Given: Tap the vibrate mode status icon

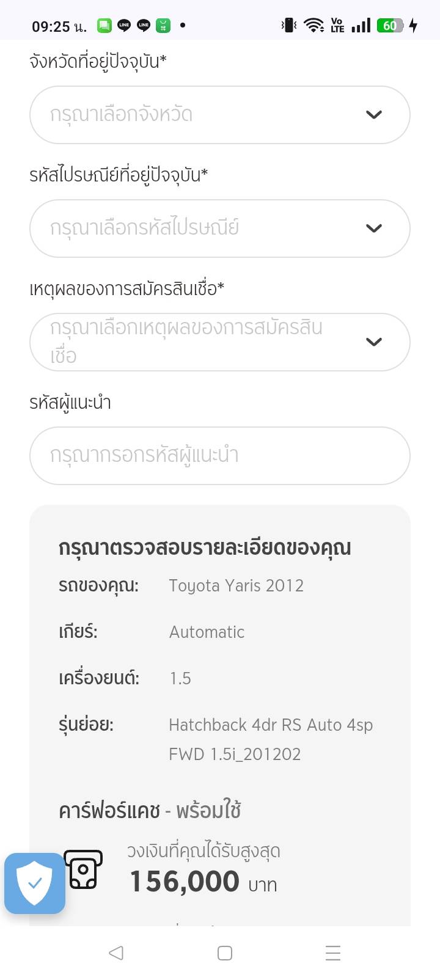Looking at the screenshot, I should tap(289, 26).
